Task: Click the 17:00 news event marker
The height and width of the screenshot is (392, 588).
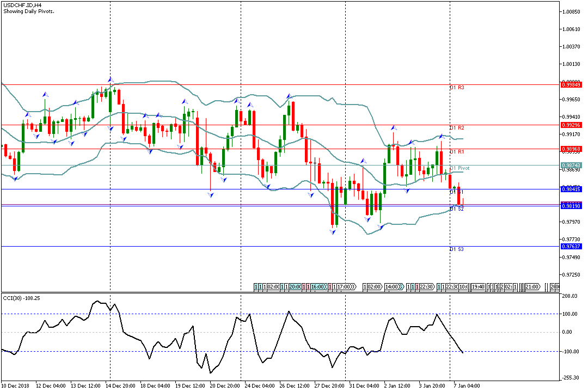Action: [x=344, y=287]
